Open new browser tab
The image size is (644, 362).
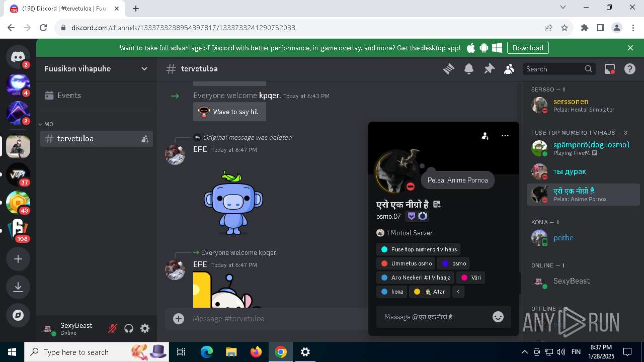(x=136, y=8)
